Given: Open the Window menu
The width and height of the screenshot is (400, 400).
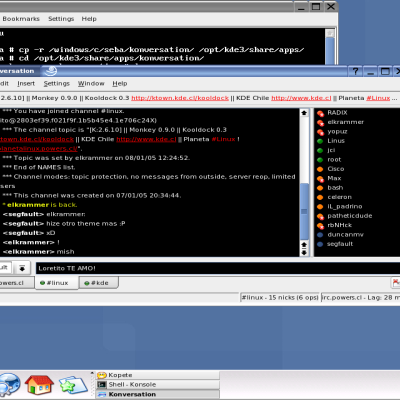Looking at the screenshot, I should 91,83.
